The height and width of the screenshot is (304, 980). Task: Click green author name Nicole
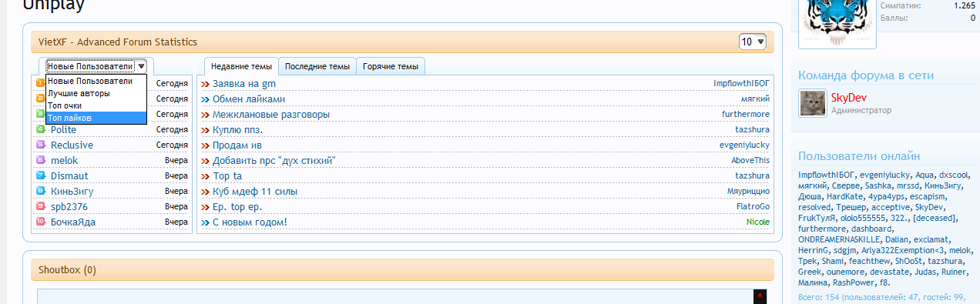click(758, 222)
